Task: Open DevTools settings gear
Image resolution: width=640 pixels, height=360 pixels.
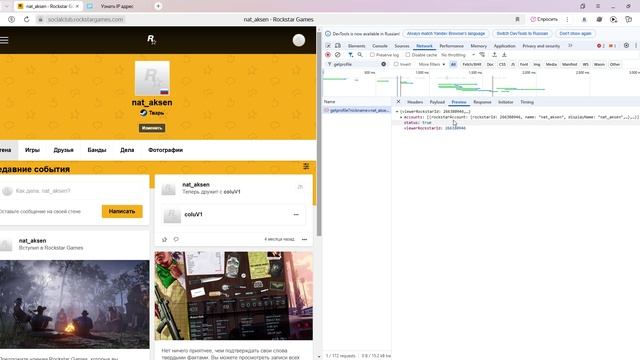Action: (627, 46)
